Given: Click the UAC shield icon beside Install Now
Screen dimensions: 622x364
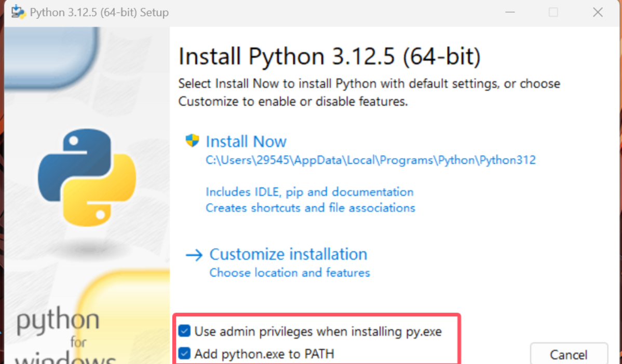Looking at the screenshot, I should point(192,141).
